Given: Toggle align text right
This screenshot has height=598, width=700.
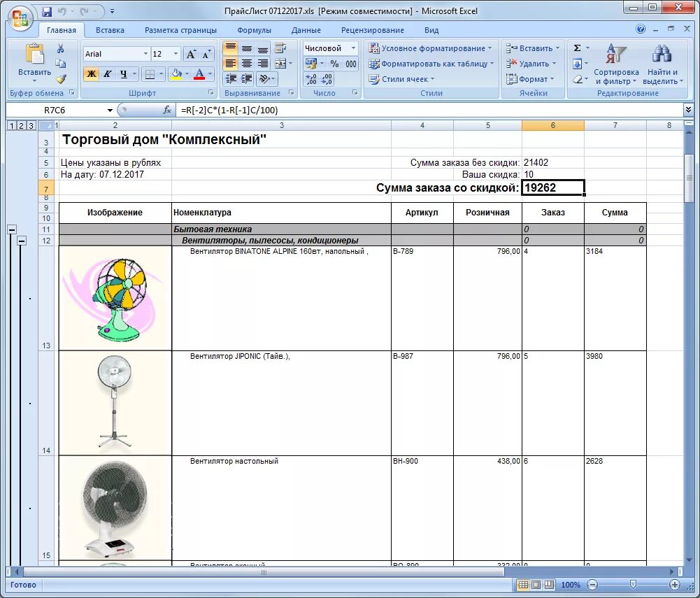Looking at the screenshot, I should pos(263,64).
